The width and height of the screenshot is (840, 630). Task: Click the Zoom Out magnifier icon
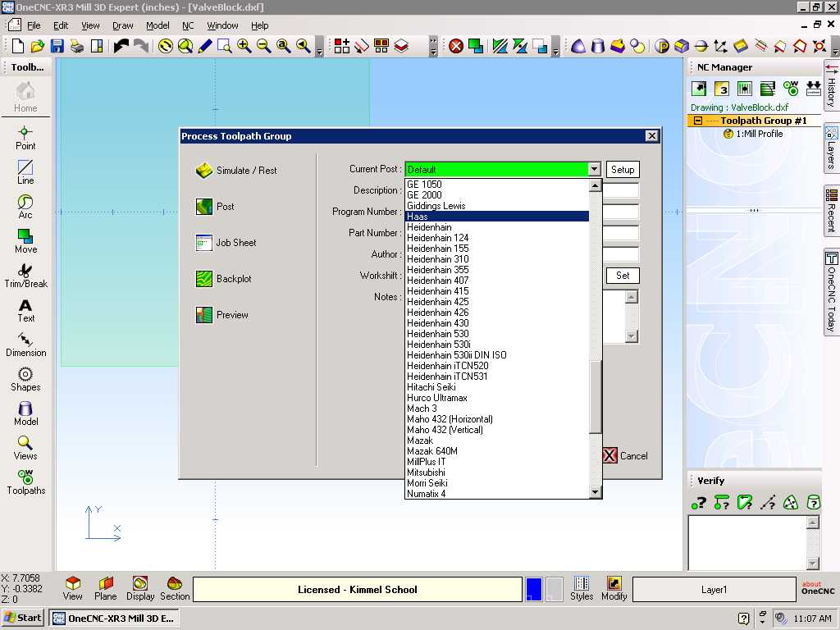pos(264,46)
